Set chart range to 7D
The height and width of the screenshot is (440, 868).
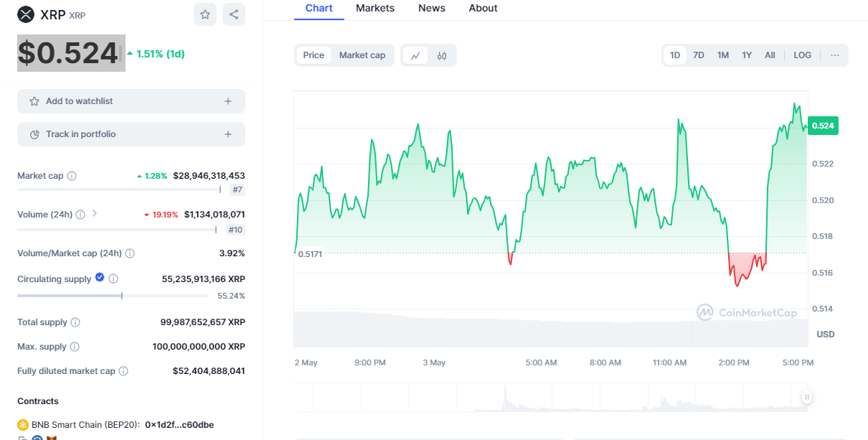tap(699, 55)
